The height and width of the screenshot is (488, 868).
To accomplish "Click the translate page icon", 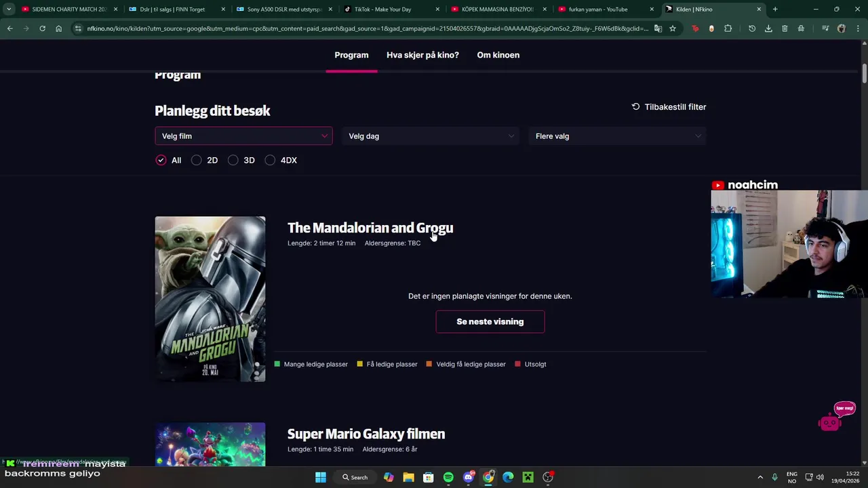I will click(x=658, y=28).
